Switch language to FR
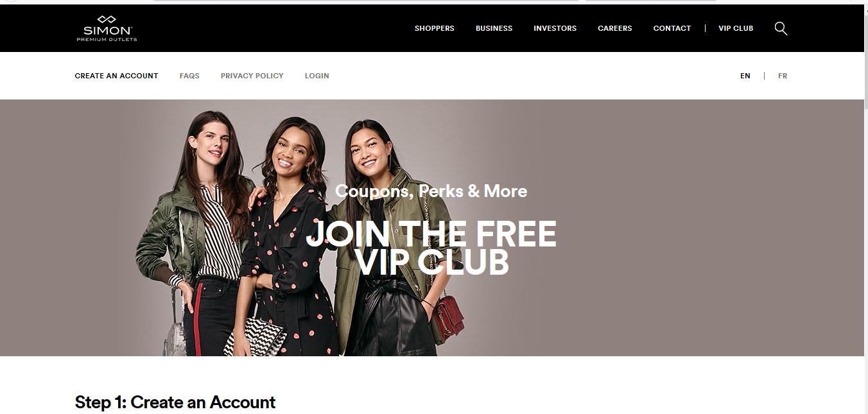The image size is (868, 414). [x=783, y=76]
